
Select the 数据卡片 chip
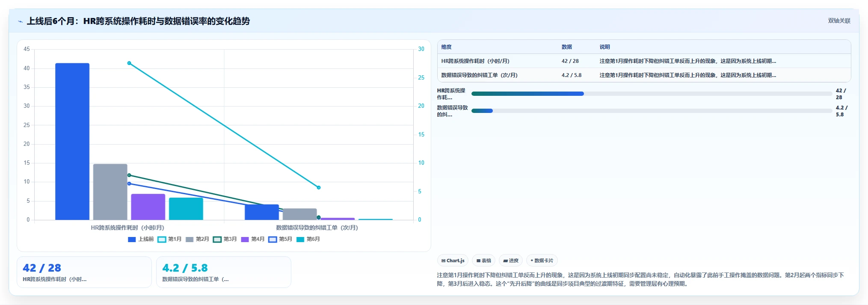(542, 261)
